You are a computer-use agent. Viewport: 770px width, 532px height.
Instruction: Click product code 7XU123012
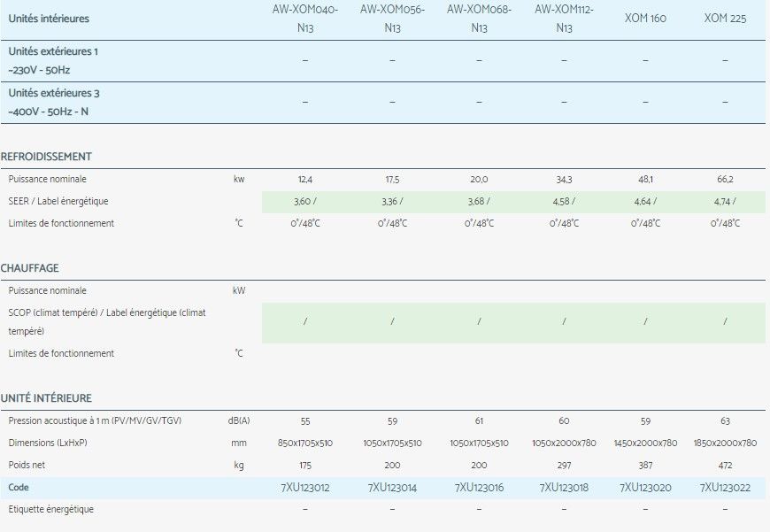point(304,488)
